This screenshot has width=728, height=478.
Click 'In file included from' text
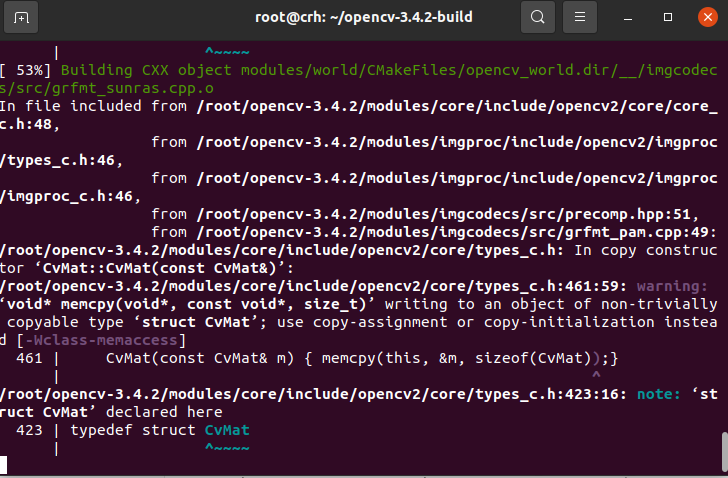[93, 106]
